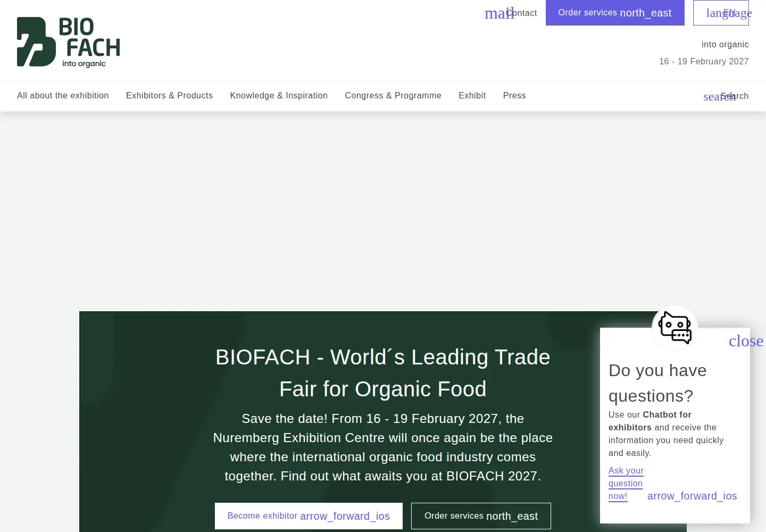The image size is (766, 532).
Task: Open Exhibitors & Products menu
Action: click(169, 96)
